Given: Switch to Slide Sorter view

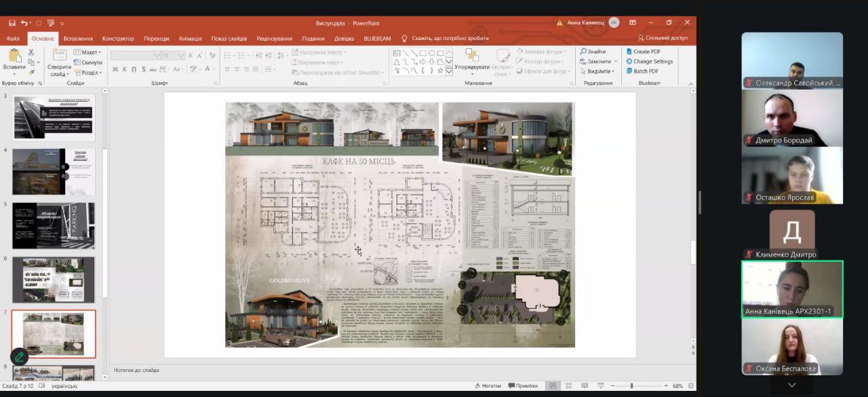Looking at the screenshot, I should point(568,386).
